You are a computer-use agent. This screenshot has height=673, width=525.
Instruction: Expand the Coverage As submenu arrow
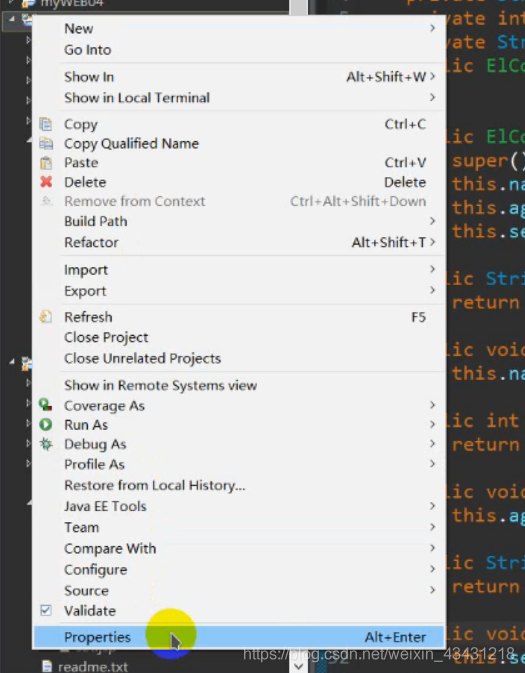click(432, 405)
